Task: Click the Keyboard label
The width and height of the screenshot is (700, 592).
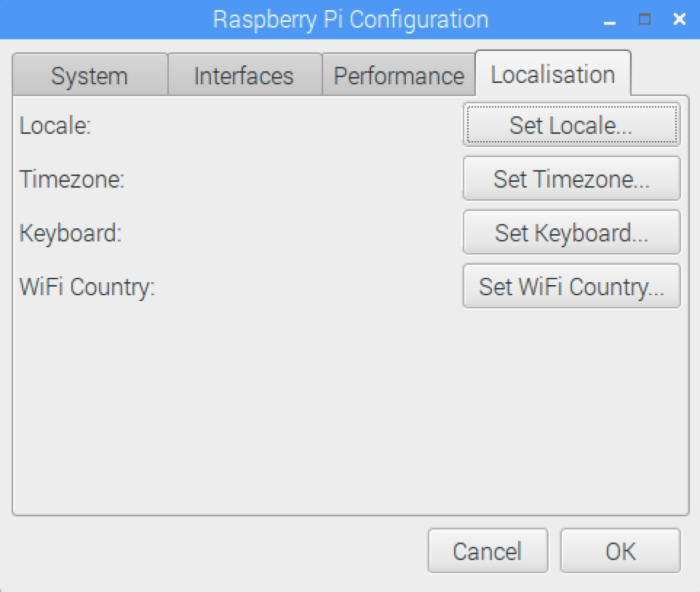Action: click(x=70, y=233)
